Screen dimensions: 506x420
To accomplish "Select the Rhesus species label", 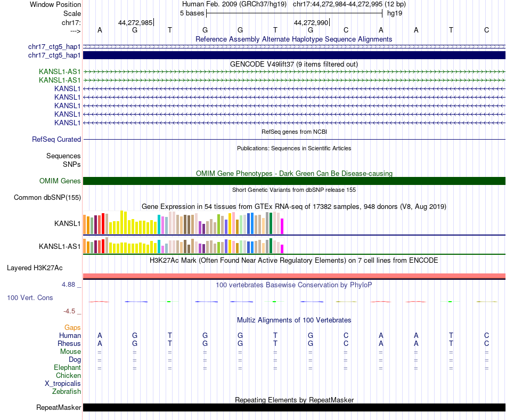I will click(x=69, y=343).
